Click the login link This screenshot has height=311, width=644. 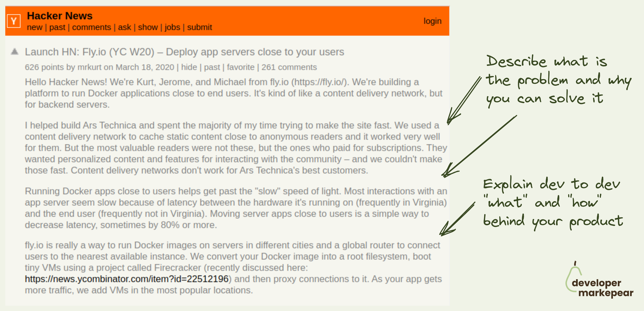tap(433, 21)
